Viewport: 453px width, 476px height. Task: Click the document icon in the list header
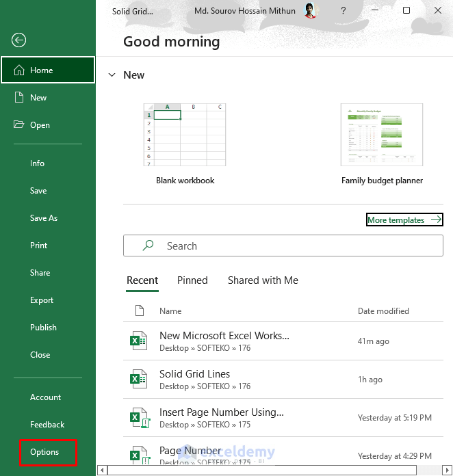140,310
